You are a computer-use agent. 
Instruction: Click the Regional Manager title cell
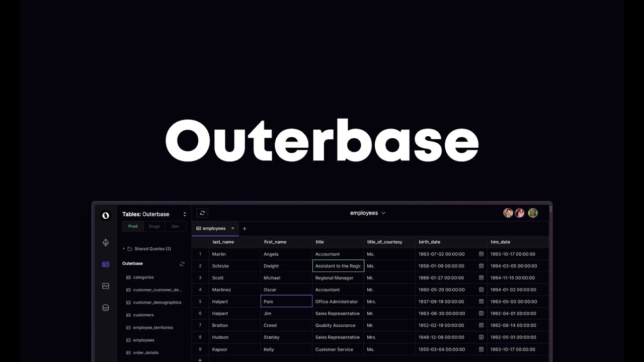tap(338, 278)
